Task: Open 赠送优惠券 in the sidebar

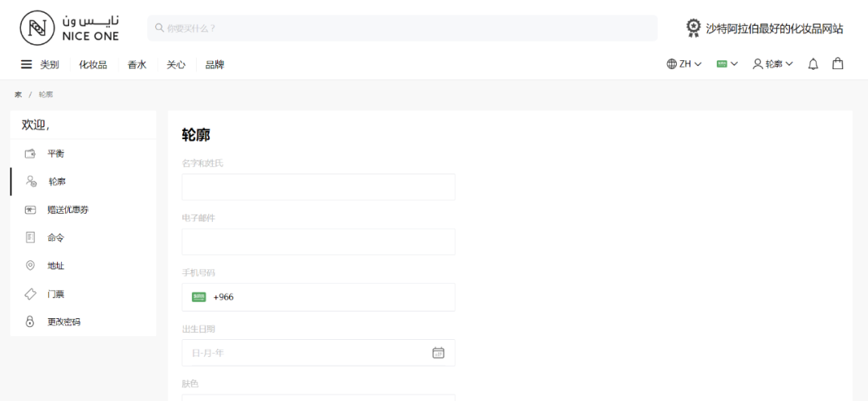Action: (x=68, y=210)
